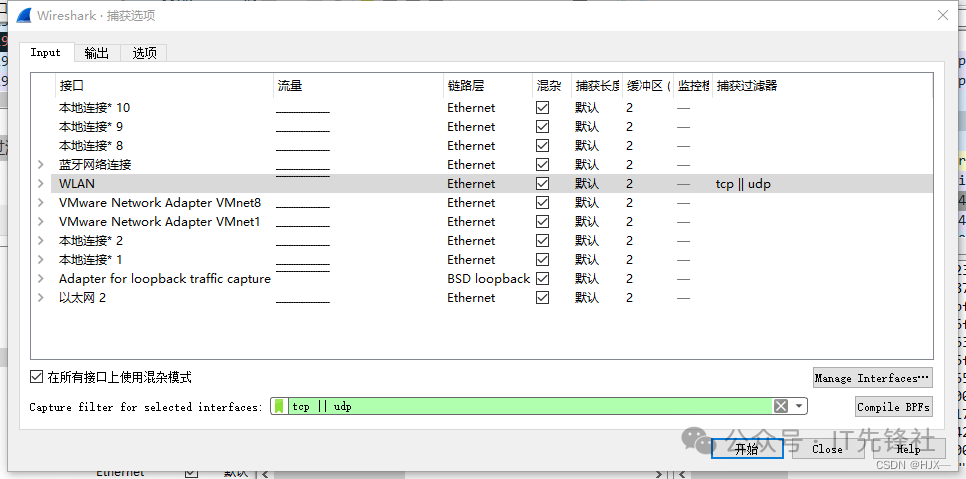Switch to the 输出 tab
The width and height of the screenshot is (966, 479).
[97, 53]
